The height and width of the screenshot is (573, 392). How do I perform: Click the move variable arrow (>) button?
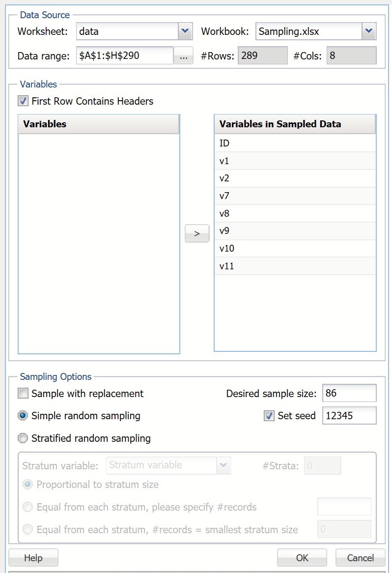click(x=197, y=233)
